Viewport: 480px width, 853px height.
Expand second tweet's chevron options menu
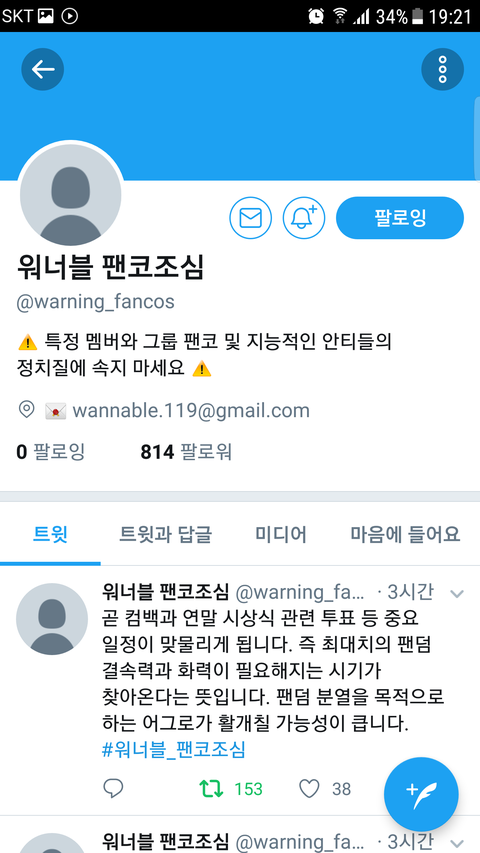coord(457,843)
